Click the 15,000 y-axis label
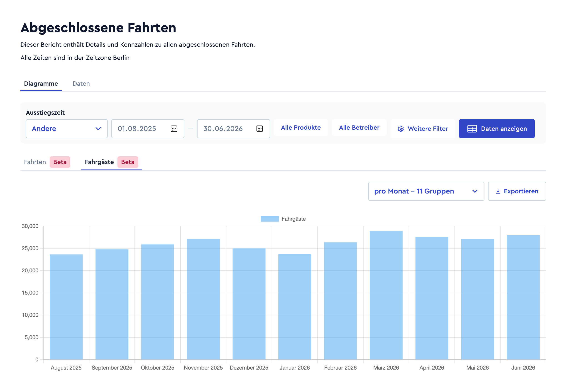Screen dimensions: 567x392 pos(30,293)
